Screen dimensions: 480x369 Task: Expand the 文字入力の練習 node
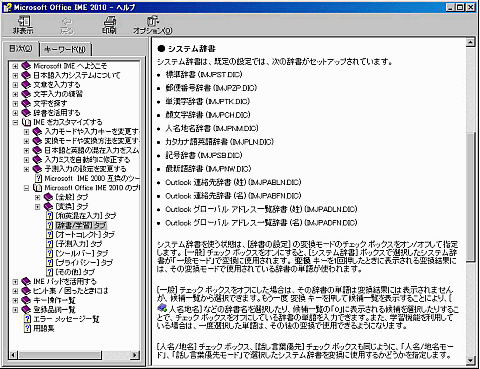click(15, 94)
